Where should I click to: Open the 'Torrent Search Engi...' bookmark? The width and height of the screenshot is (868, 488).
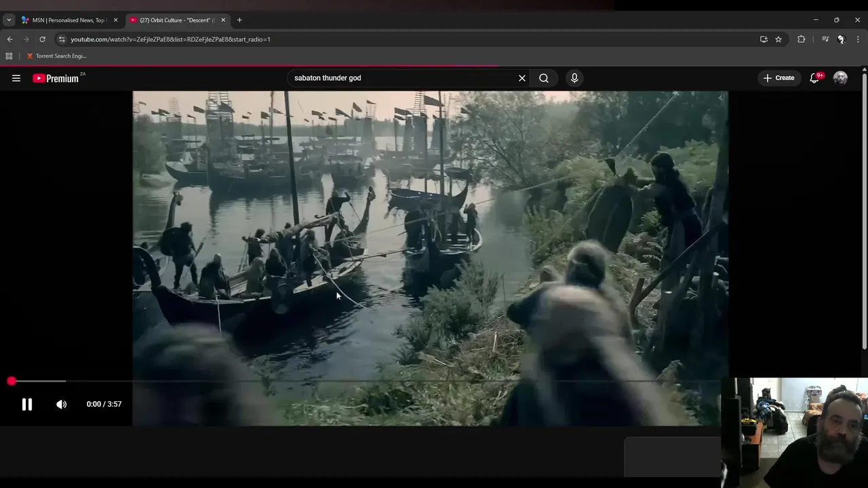click(x=56, y=56)
